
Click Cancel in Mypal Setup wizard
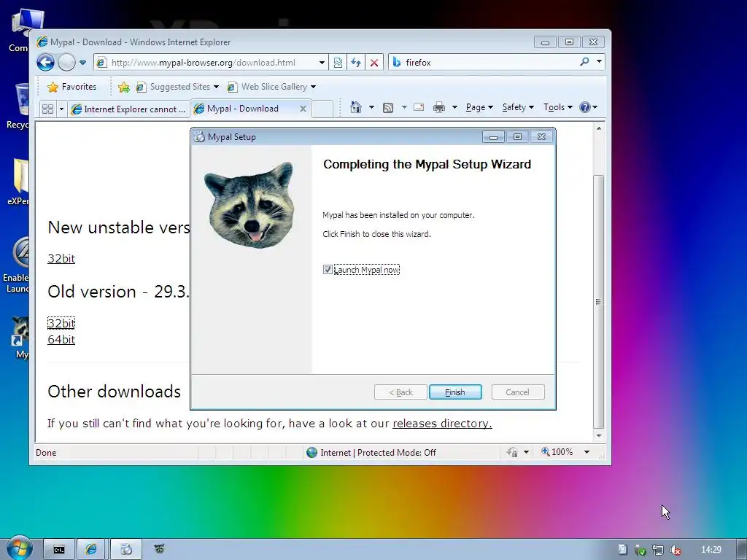[x=518, y=392]
